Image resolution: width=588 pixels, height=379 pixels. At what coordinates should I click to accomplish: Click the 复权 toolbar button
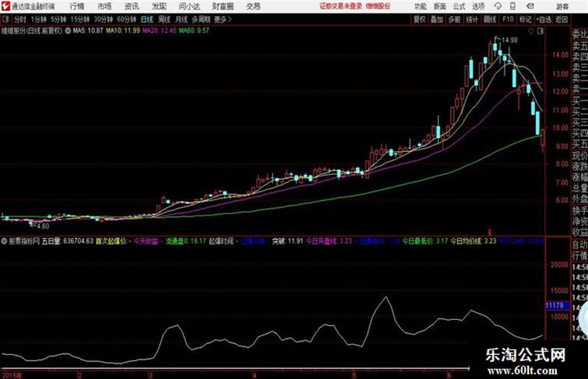tap(419, 19)
